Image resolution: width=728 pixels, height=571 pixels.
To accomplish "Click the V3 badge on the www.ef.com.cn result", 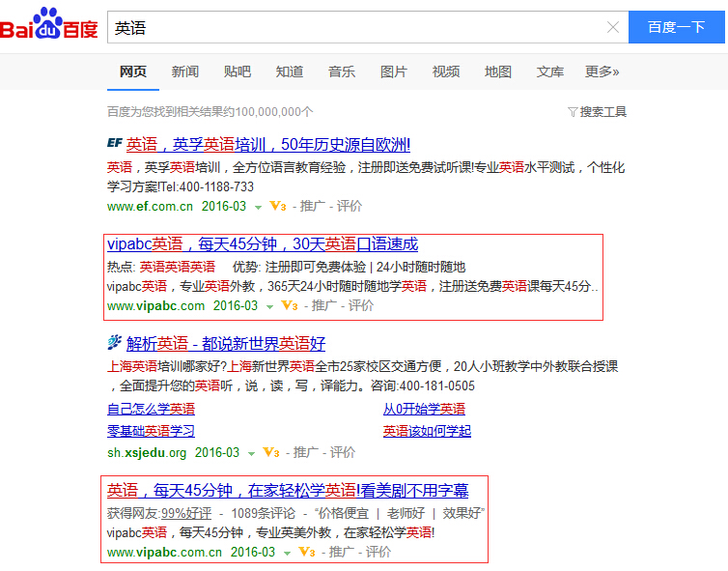I will coord(277,207).
